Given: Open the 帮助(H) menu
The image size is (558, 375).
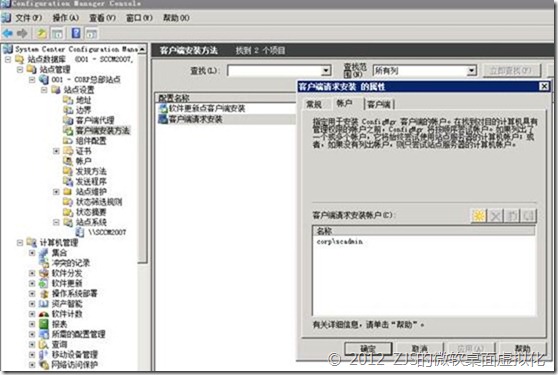Looking at the screenshot, I should 176,18.
